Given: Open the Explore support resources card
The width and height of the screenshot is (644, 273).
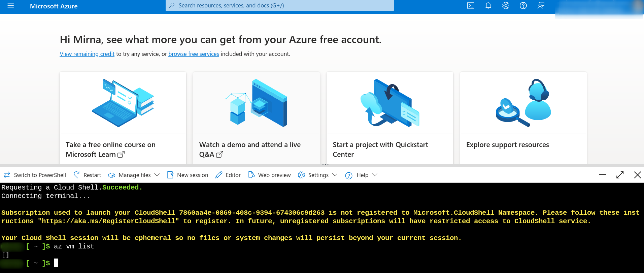Looking at the screenshot, I should tap(523, 118).
